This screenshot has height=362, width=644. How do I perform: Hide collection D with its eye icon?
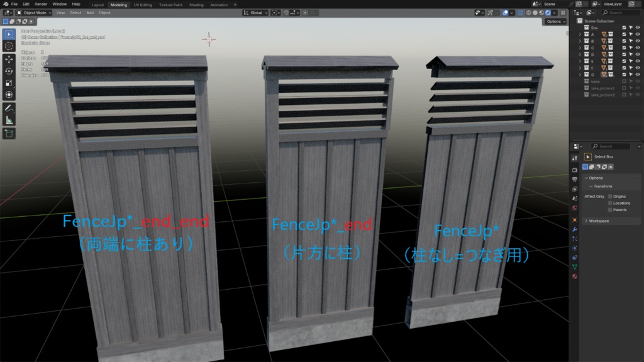point(638,55)
